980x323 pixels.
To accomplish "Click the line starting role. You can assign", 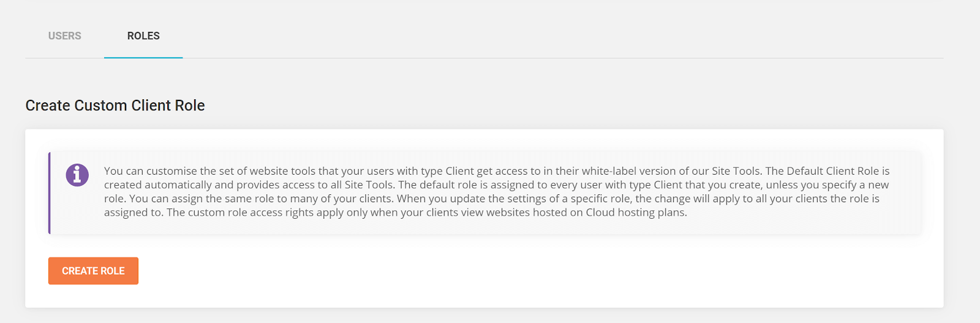I will coord(492,199).
